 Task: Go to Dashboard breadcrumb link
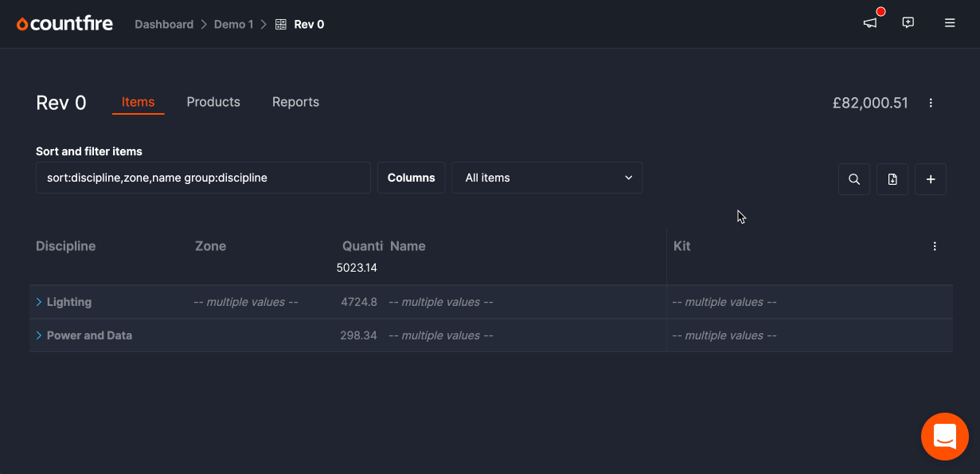pyautogui.click(x=164, y=24)
